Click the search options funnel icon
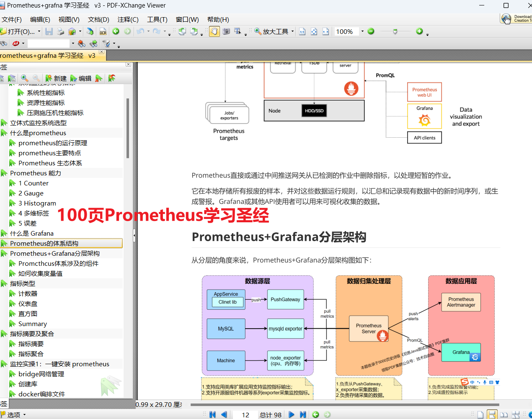The image size is (532, 419). (106, 43)
